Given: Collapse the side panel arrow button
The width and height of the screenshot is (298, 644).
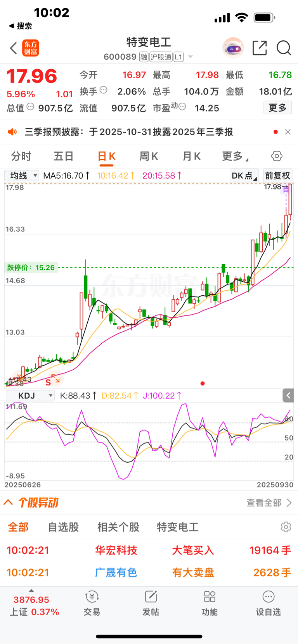Looking at the screenshot, I should (x=288, y=396).
